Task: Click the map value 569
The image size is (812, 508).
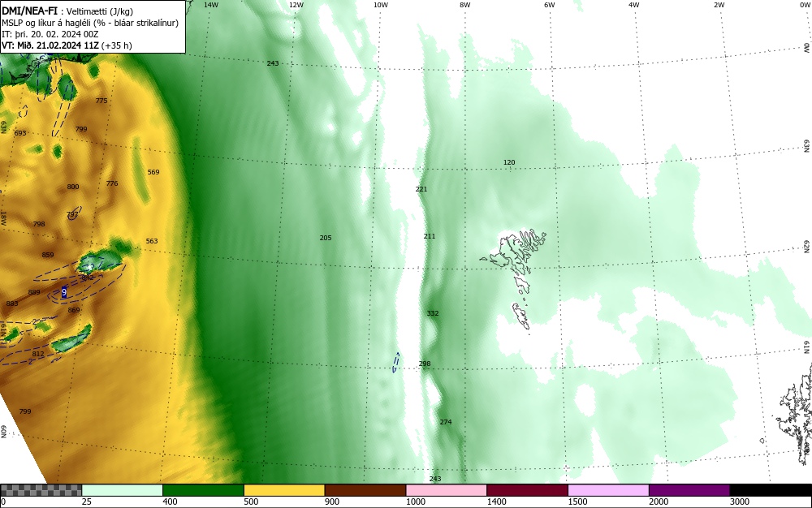Action: point(153,172)
